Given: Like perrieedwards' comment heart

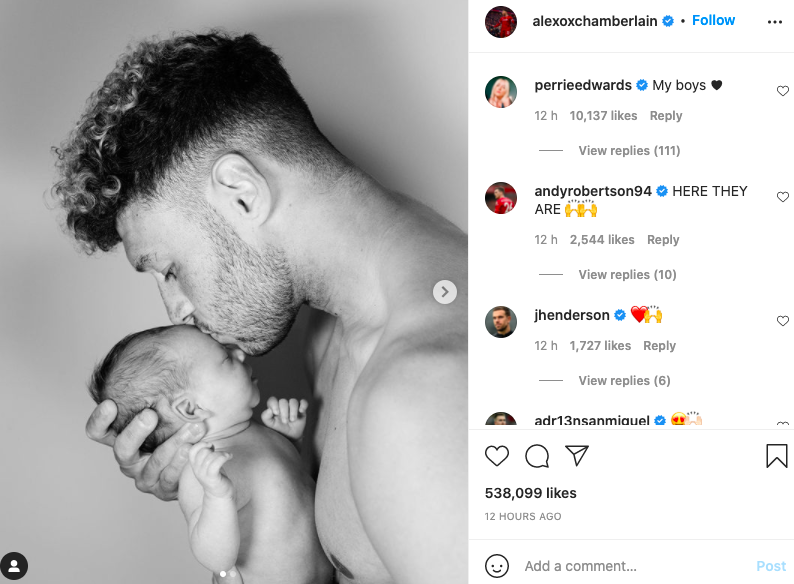Looking at the screenshot, I should 783,91.
